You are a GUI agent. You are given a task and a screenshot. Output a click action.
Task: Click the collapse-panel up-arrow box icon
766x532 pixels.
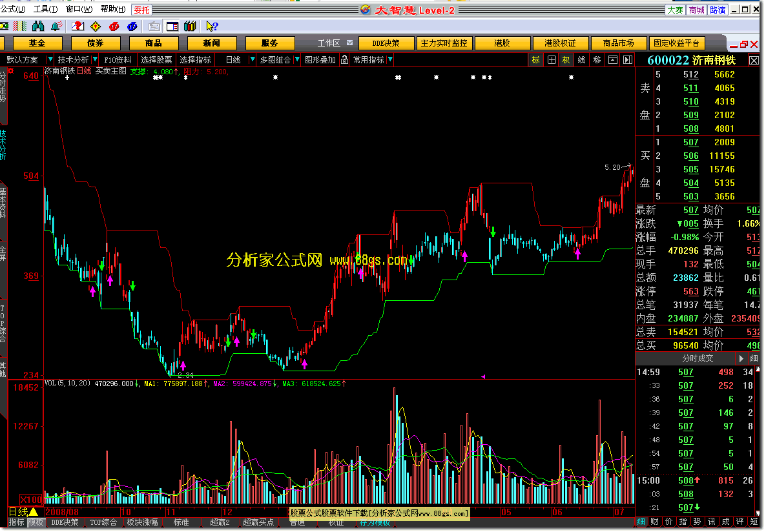coord(612,59)
